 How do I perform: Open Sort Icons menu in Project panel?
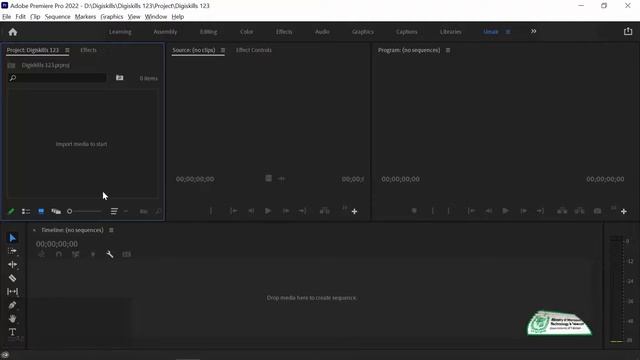(114, 211)
